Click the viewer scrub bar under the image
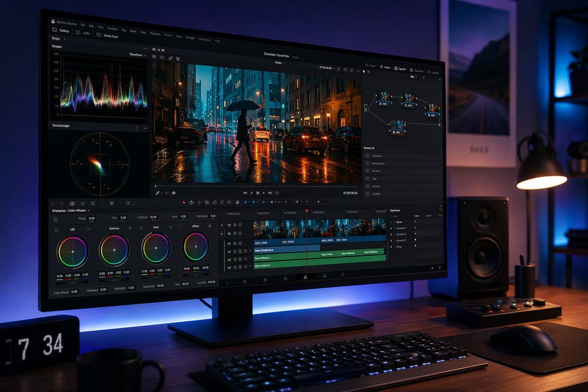The width and height of the screenshot is (588, 392). [x=256, y=186]
